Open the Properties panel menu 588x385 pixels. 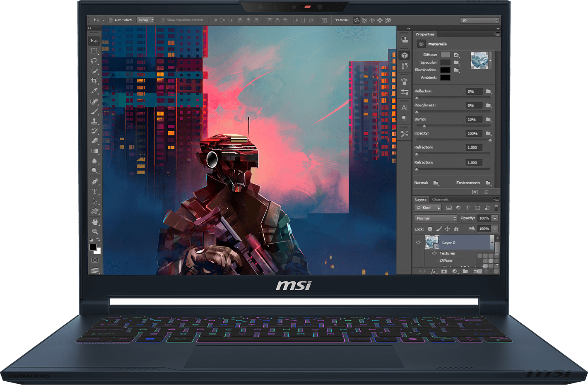(496, 34)
